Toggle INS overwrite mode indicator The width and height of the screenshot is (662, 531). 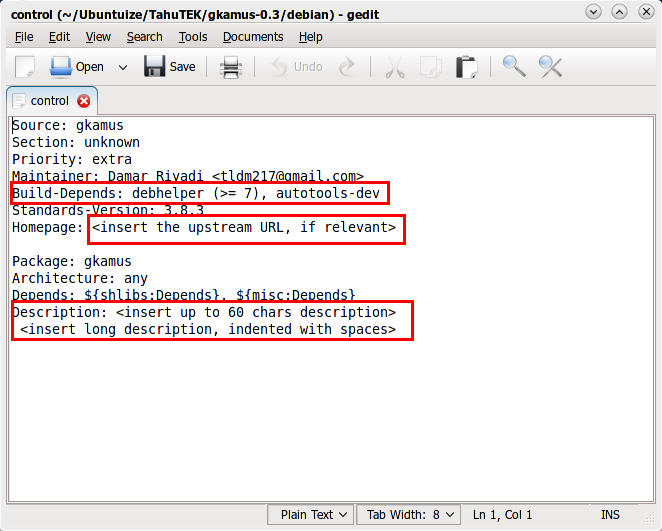point(610,515)
